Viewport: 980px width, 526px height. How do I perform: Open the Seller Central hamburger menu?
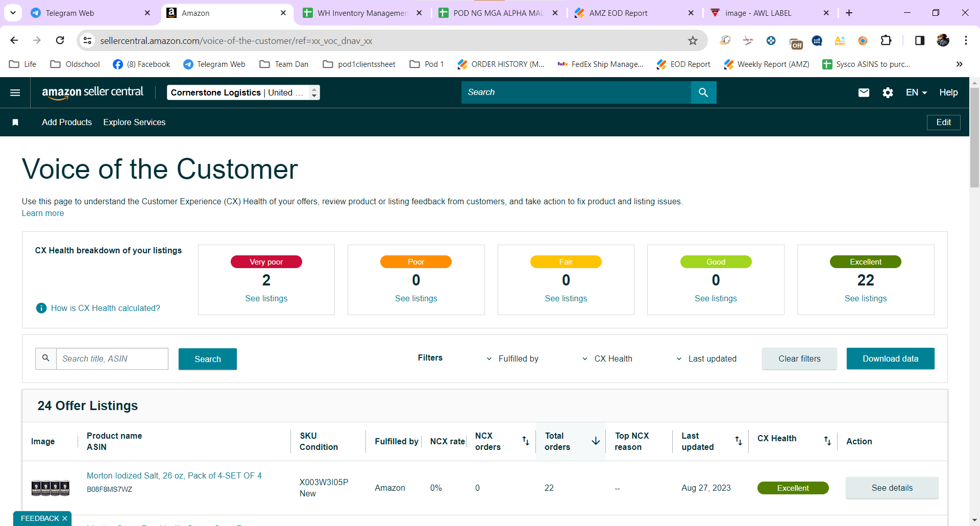(15, 92)
